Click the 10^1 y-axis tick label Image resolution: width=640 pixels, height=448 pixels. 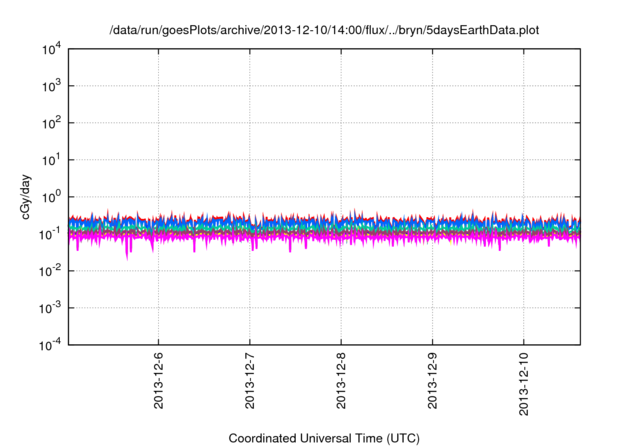(51, 160)
